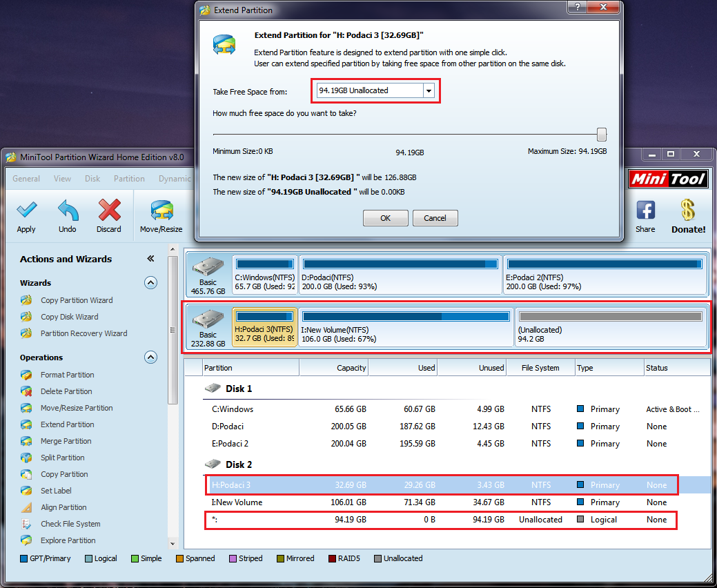Select the Move/Resize toolbar icon

tap(161, 210)
